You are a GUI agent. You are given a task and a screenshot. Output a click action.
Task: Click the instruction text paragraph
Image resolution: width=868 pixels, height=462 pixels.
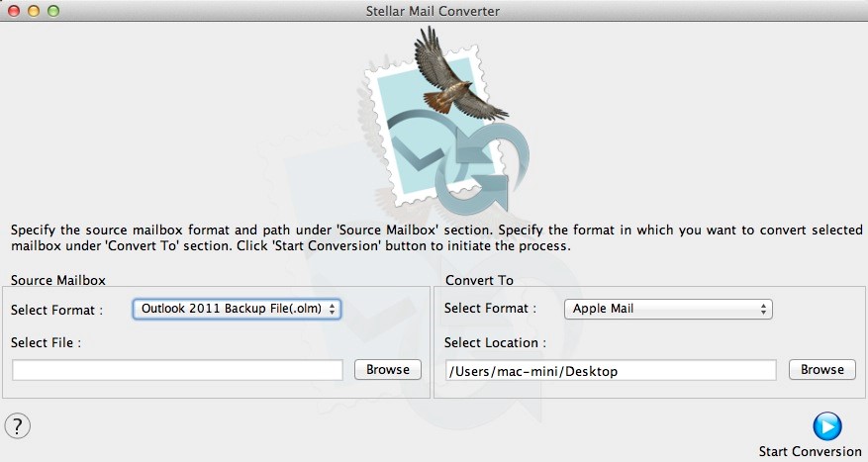434,237
